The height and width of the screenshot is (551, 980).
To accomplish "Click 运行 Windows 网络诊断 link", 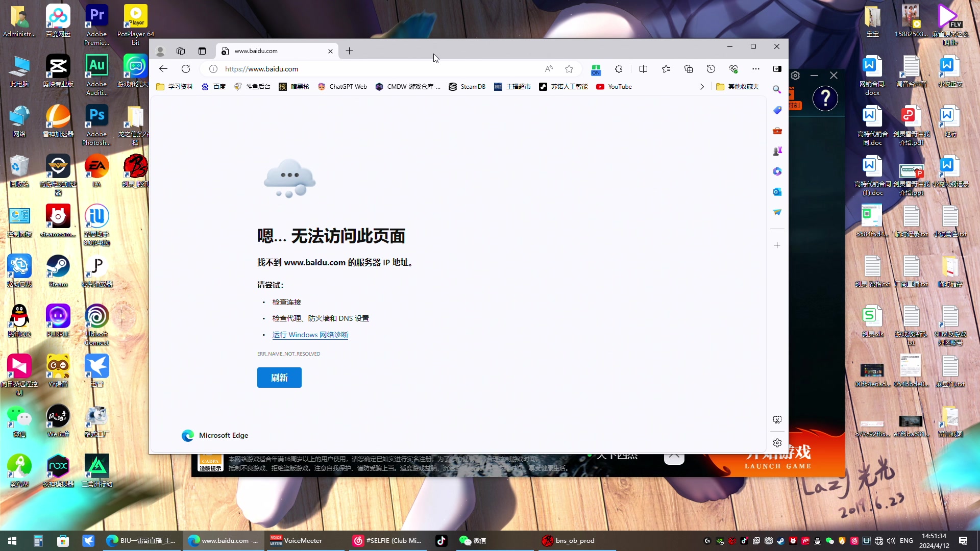I will point(310,335).
